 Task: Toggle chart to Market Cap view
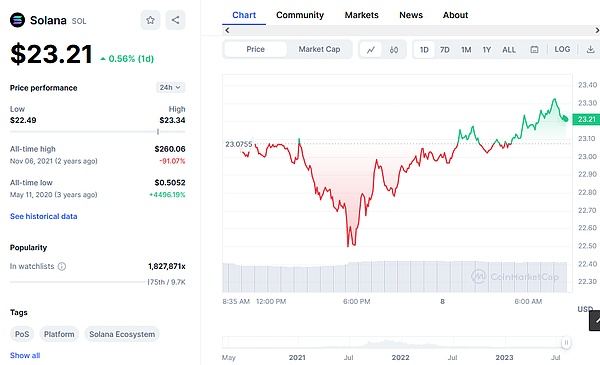pos(319,49)
